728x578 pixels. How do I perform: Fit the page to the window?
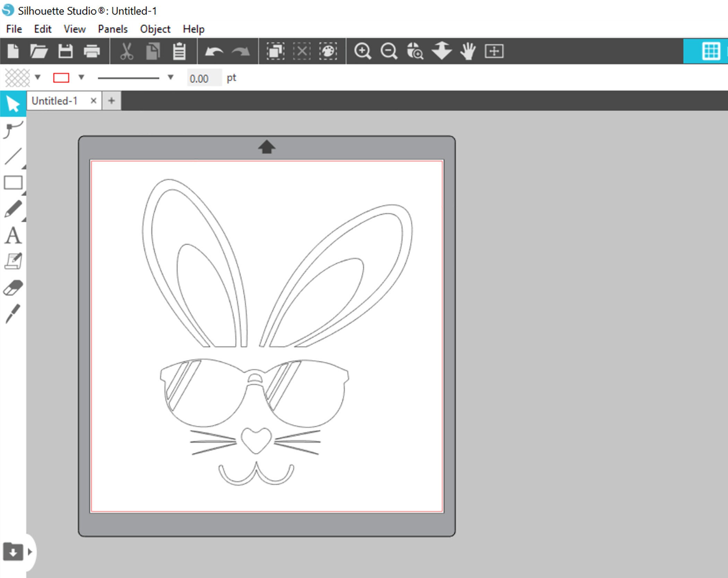pyautogui.click(x=494, y=51)
